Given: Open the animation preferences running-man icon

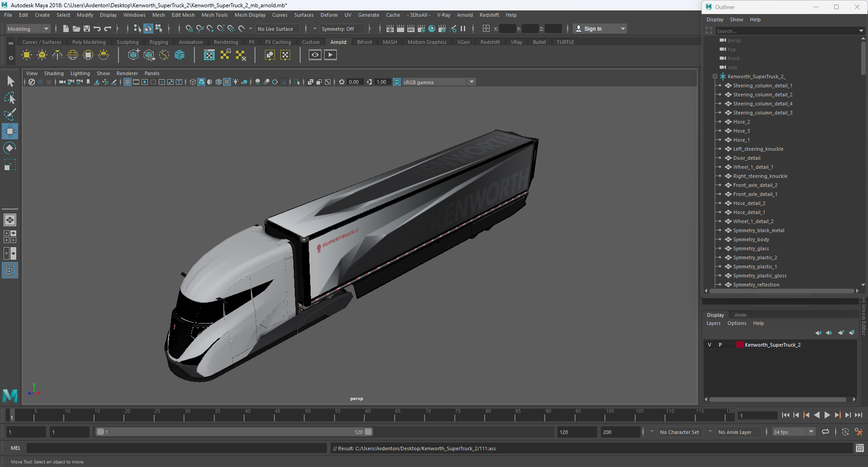Looking at the screenshot, I should [x=859, y=432].
